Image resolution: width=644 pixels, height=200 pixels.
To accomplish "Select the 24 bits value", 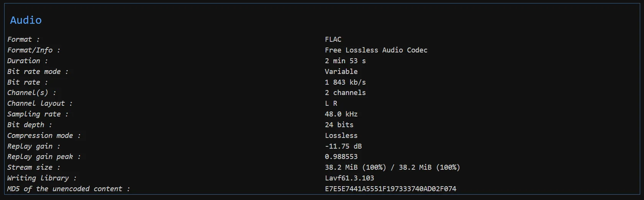I will click(x=339, y=125).
